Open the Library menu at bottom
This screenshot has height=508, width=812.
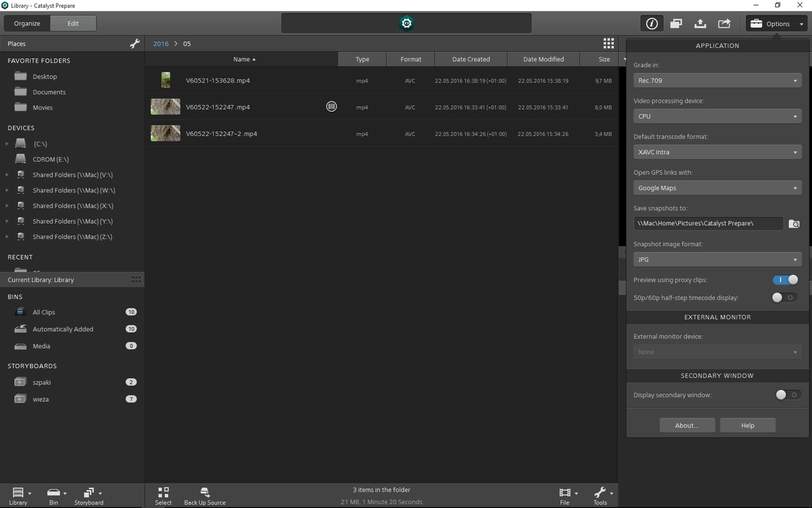[x=20, y=496]
